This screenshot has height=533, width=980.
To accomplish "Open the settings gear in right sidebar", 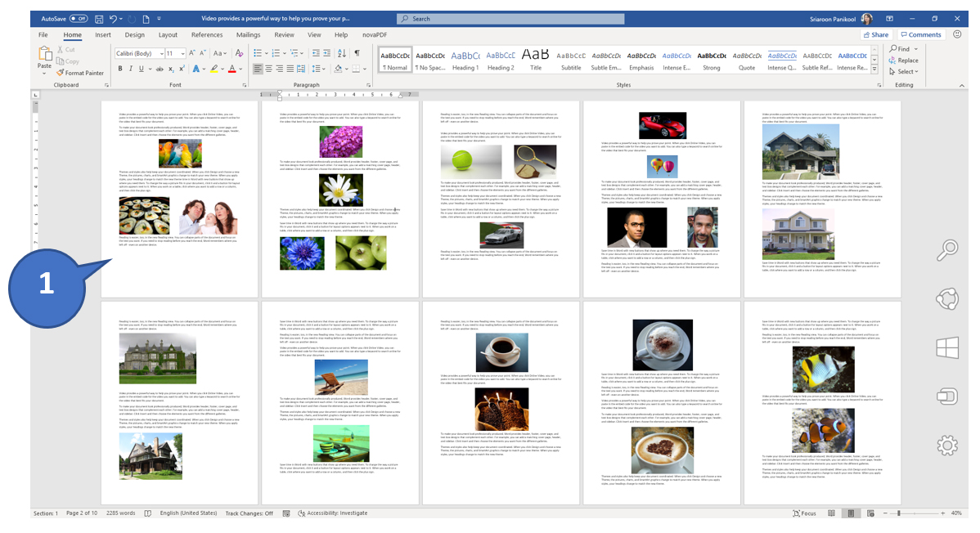I will [947, 446].
